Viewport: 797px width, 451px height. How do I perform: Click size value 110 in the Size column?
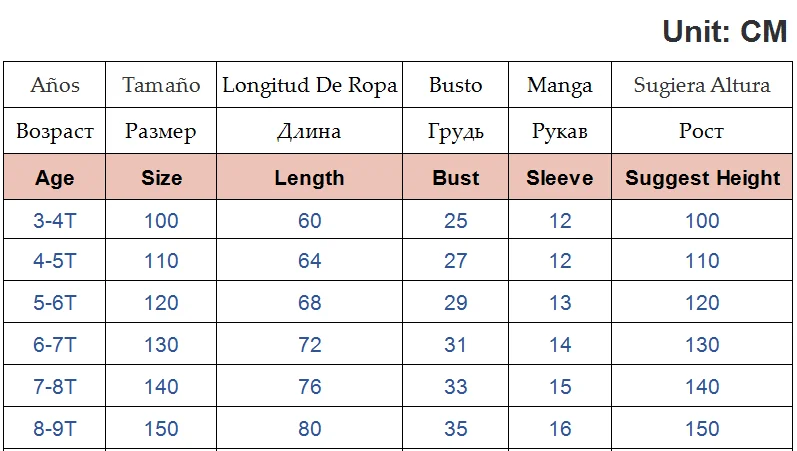pos(161,261)
